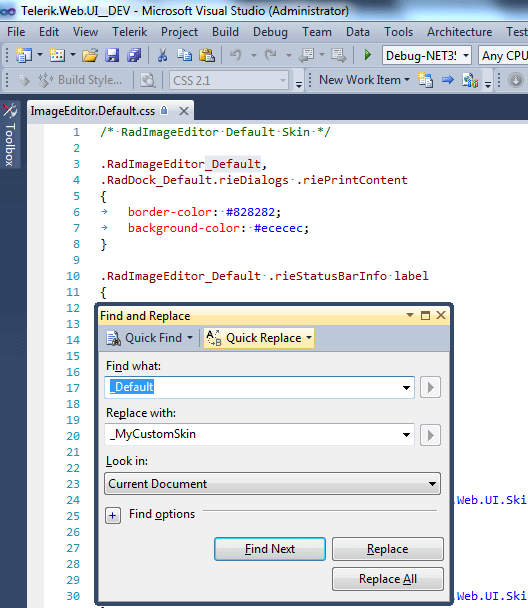Open the New Project dropdown arrow
The height and width of the screenshot is (608, 528).
[x=40, y=55]
